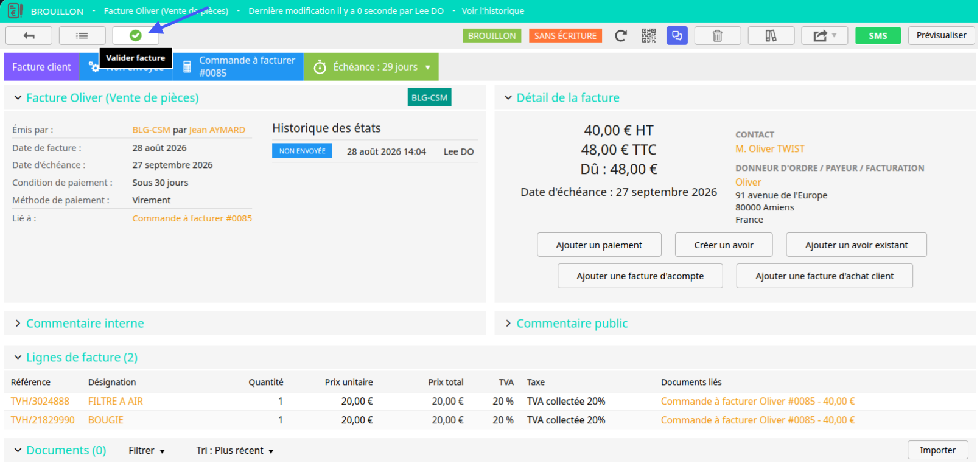980x466 pixels.
Task: Validate the invoice with the green check button
Action: (x=136, y=36)
